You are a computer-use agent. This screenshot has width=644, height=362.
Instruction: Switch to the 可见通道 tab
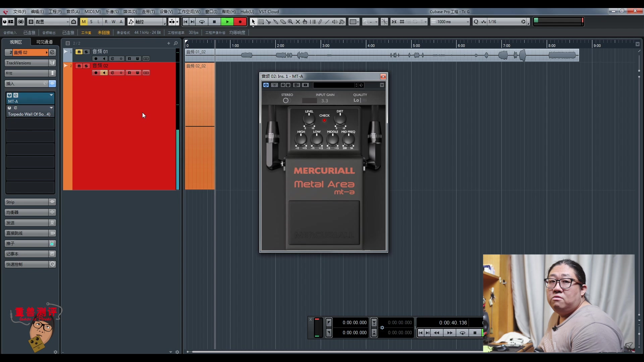pos(44,42)
